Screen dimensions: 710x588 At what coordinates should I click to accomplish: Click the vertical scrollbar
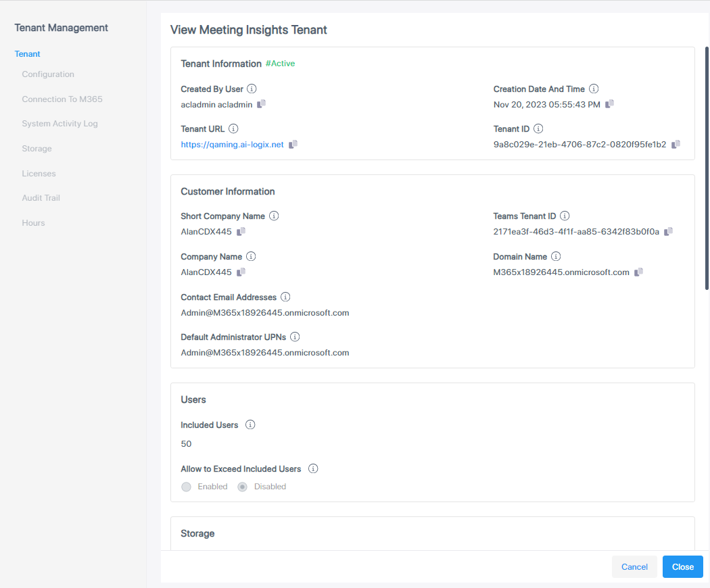pyautogui.click(x=707, y=169)
